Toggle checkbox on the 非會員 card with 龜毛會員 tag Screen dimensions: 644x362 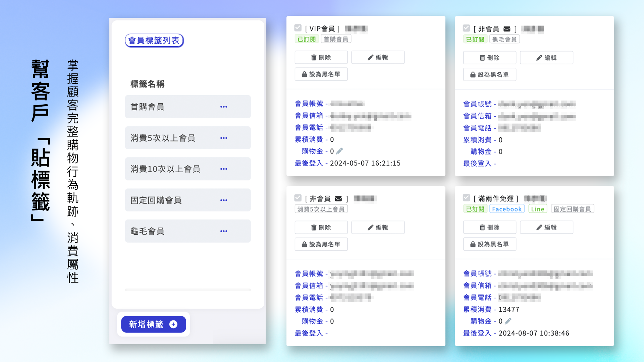pyautogui.click(x=466, y=28)
